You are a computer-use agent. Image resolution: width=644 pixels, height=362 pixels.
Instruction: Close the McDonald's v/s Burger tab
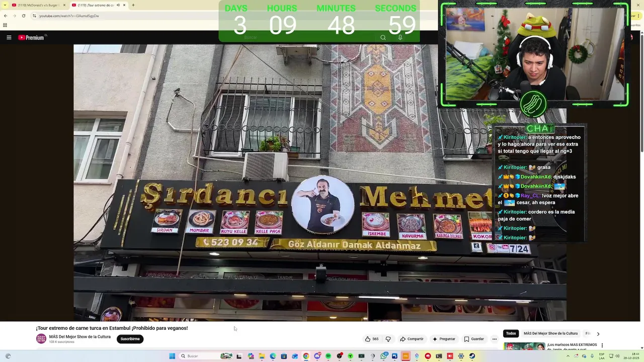[x=64, y=5]
